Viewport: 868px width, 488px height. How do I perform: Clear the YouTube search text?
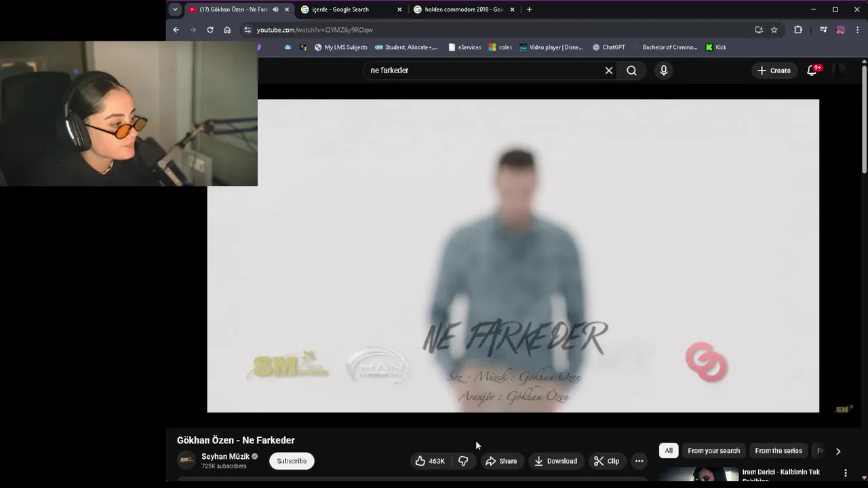(x=609, y=70)
